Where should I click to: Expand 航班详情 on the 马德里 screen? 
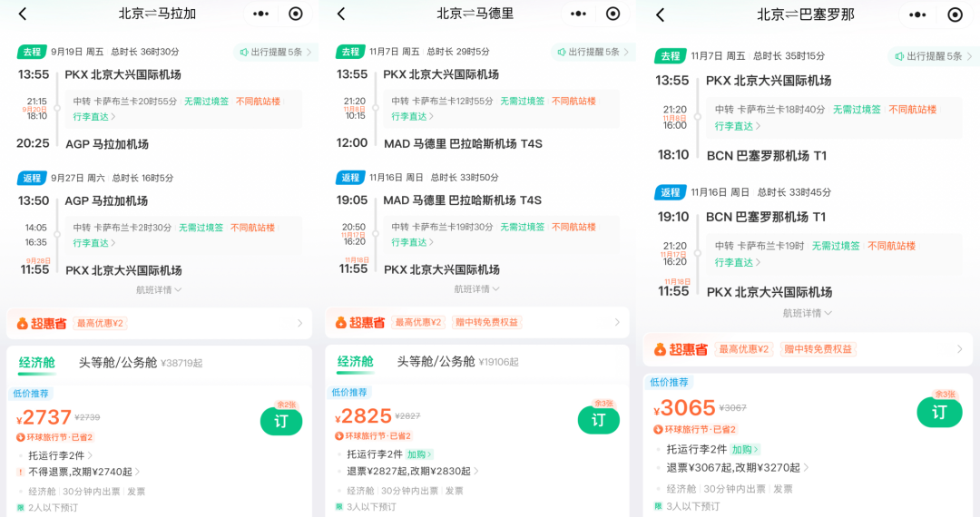tap(476, 289)
